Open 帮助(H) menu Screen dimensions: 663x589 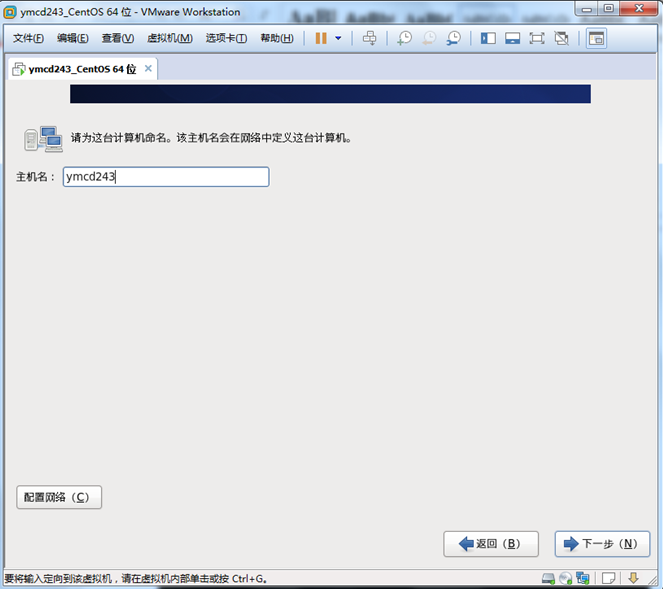click(277, 38)
